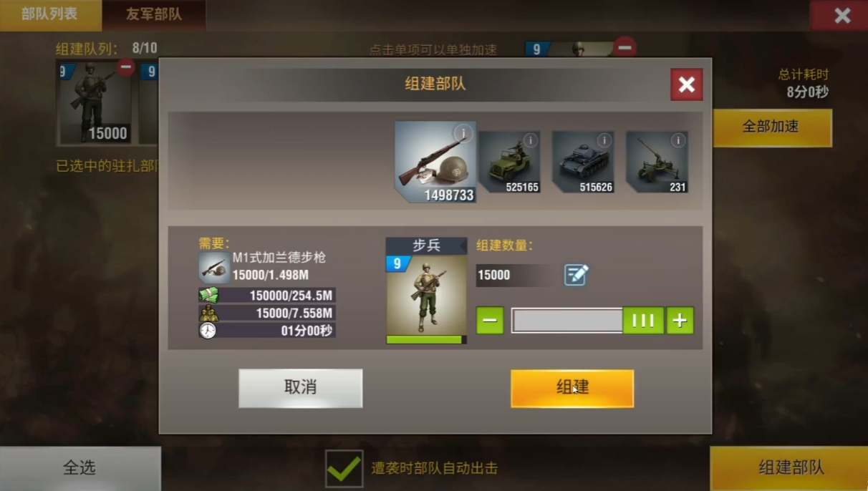This screenshot has height=491, width=868.
Task: Open info on the jeep icon
Action: coord(530,140)
